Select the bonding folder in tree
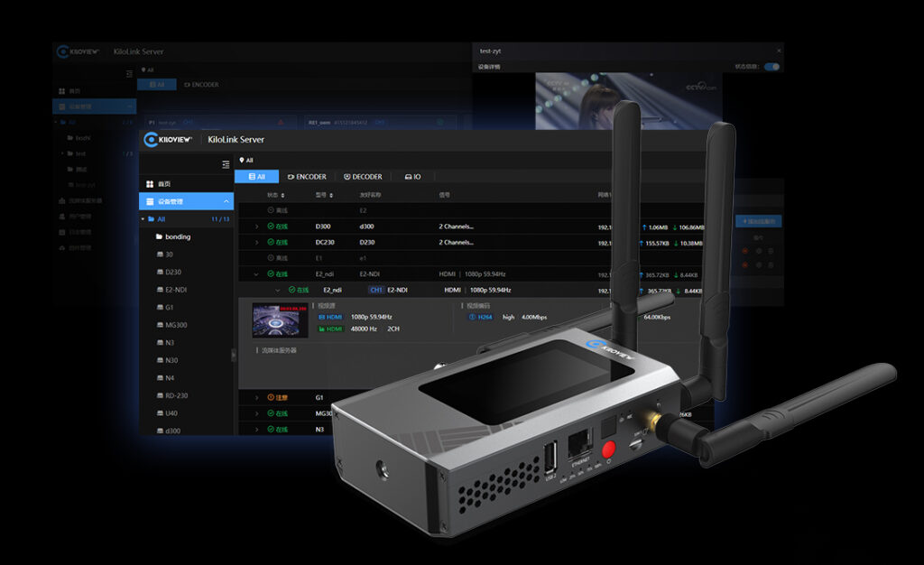 click(x=173, y=236)
